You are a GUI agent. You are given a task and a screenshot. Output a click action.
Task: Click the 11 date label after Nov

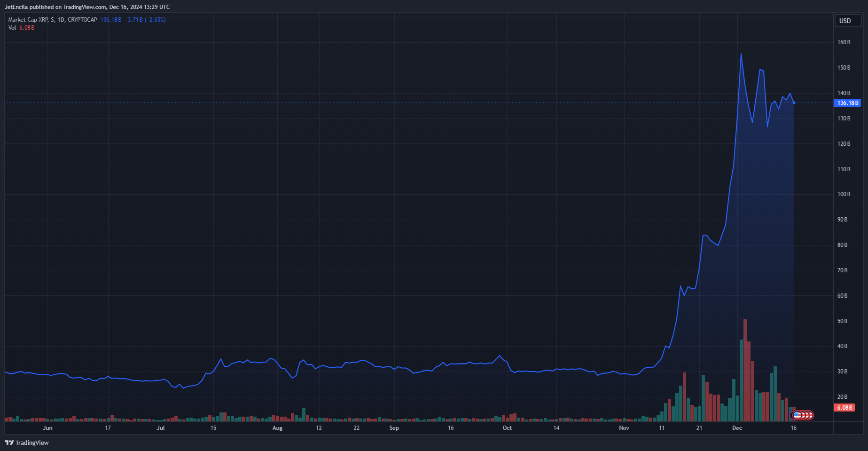pos(662,428)
